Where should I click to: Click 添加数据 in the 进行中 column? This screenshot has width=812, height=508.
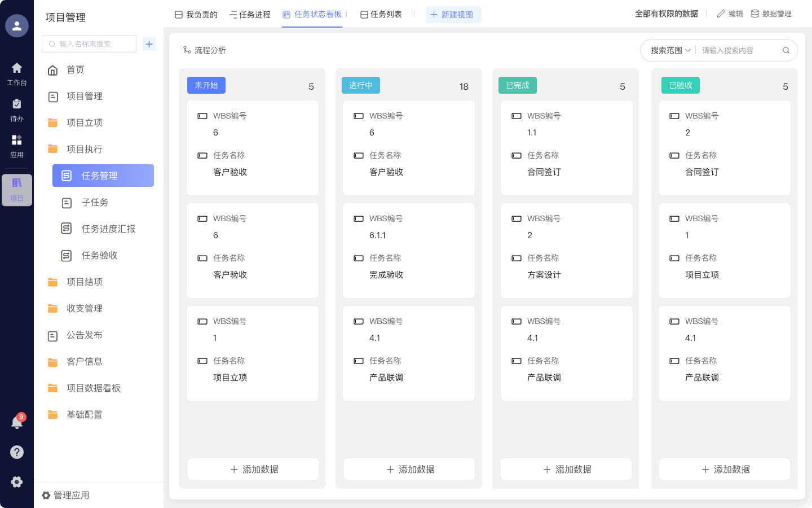[x=409, y=469]
